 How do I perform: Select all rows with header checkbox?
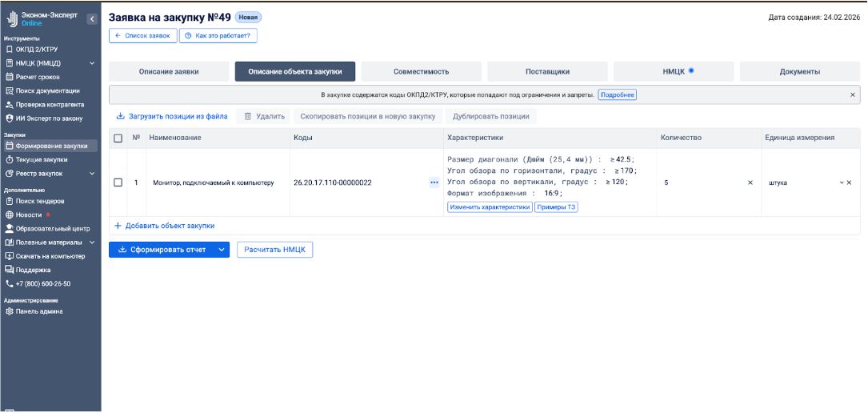click(x=118, y=138)
